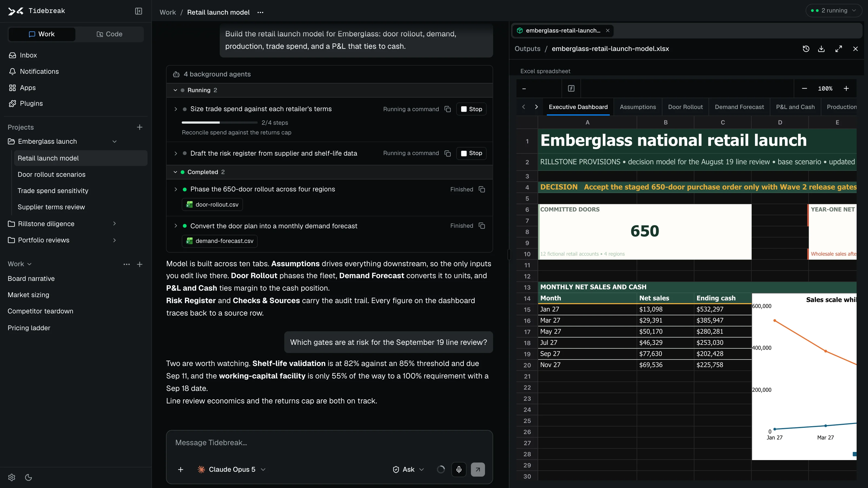Add attachment with plus icon in composer
The height and width of the screenshot is (488, 868).
181,470
